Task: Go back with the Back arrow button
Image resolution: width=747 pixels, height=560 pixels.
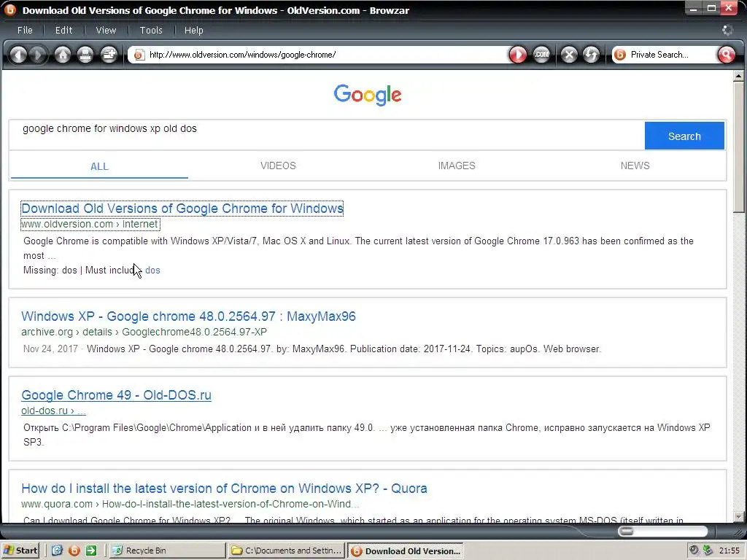Action: click(x=18, y=55)
